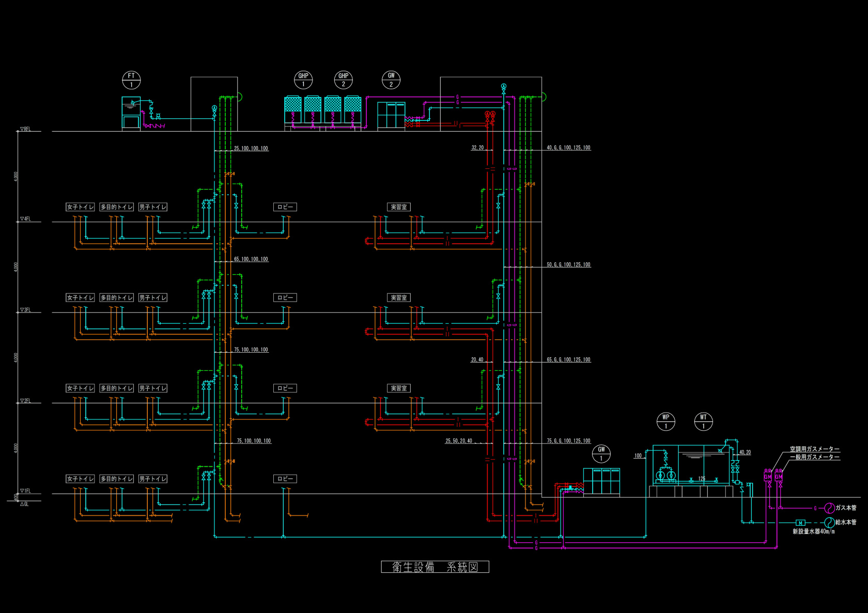Viewport: 868px width, 613px height.
Task: Select the 25, 100, 100, 100 pipe annotation
Action: coord(251,149)
